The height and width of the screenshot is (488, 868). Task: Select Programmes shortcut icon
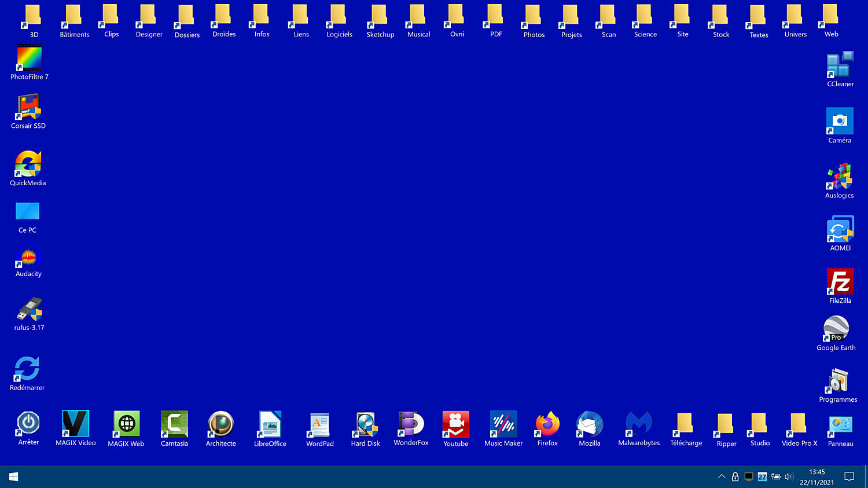[838, 381]
